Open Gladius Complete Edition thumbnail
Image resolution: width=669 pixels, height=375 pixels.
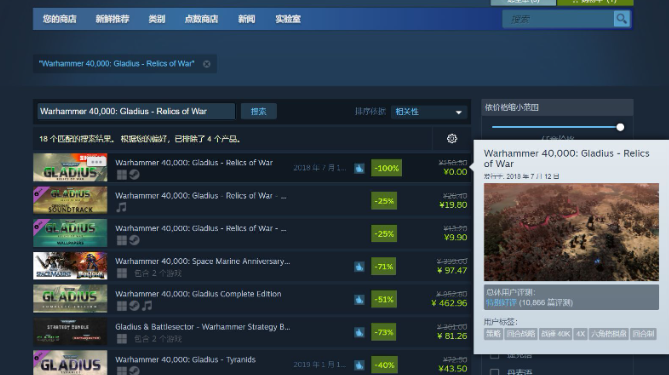[x=70, y=299]
